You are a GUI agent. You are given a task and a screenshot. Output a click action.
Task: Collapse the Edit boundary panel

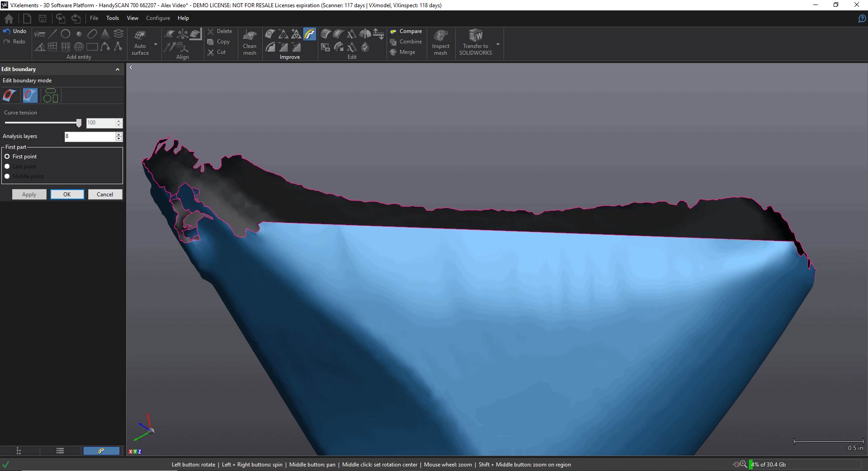(118, 69)
